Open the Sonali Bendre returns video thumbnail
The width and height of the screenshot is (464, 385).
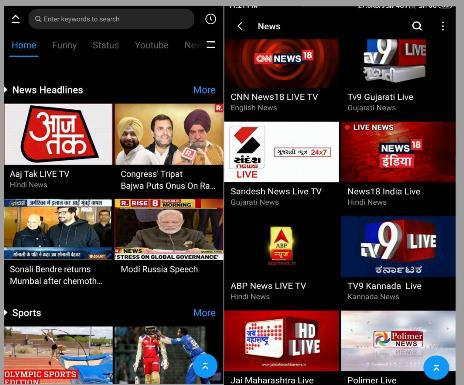click(58, 229)
